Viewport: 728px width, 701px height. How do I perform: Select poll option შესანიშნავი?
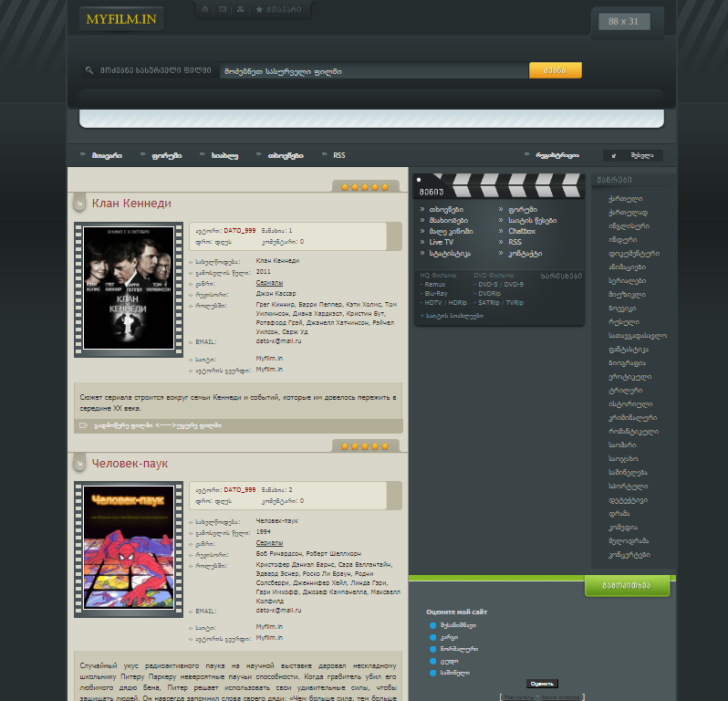click(433, 626)
